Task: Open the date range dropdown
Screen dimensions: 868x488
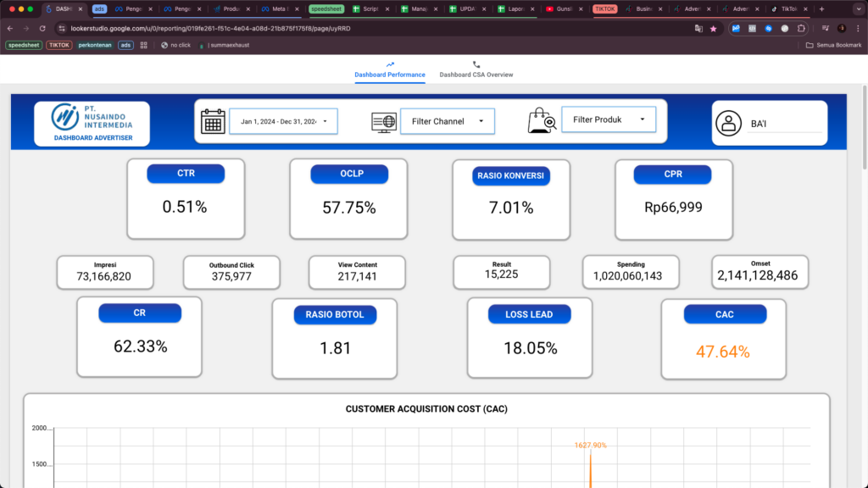Action: [x=283, y=121]
